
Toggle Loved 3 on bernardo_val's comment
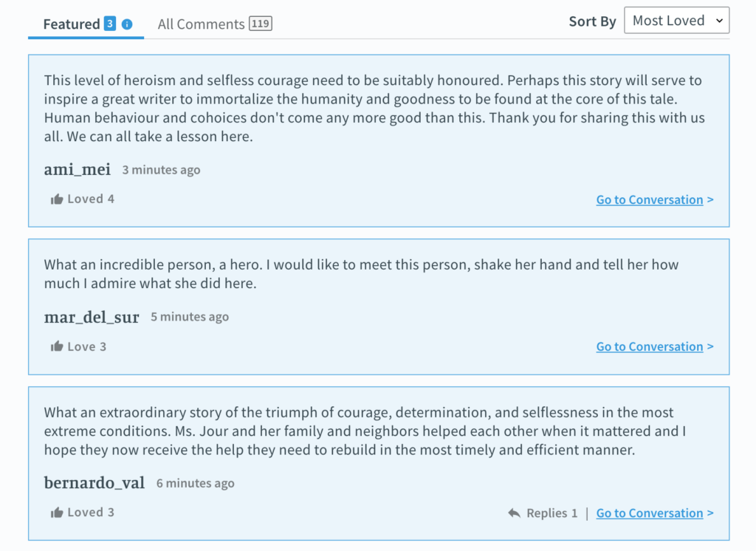pos(83,513)
